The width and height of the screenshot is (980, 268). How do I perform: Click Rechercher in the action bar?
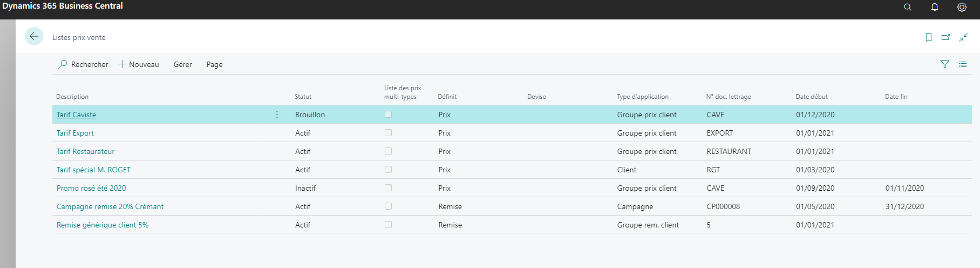click(84, 64)
